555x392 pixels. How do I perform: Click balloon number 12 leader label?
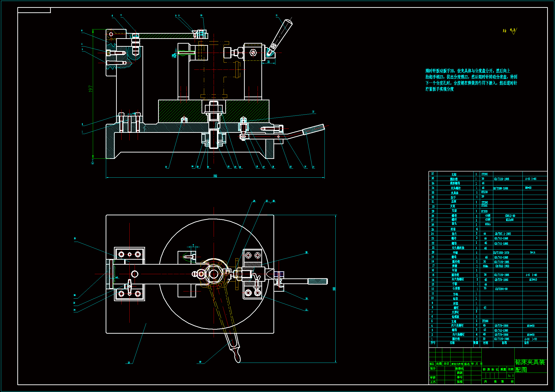[313, 112]
